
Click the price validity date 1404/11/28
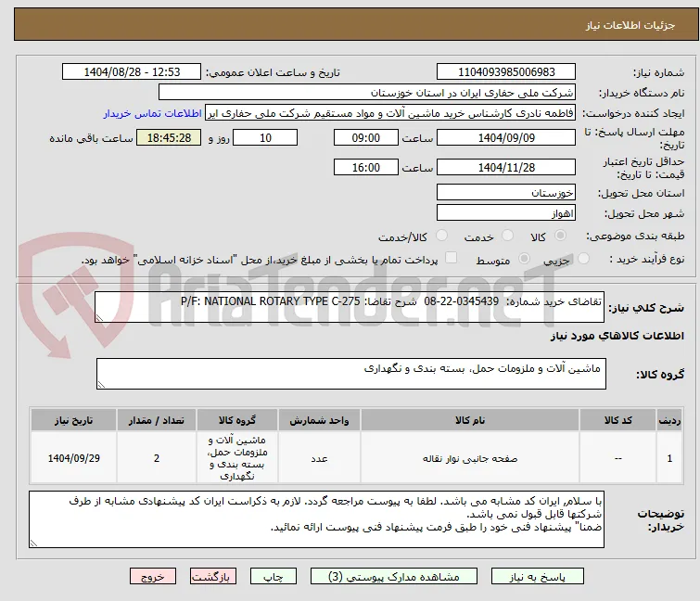506,168
